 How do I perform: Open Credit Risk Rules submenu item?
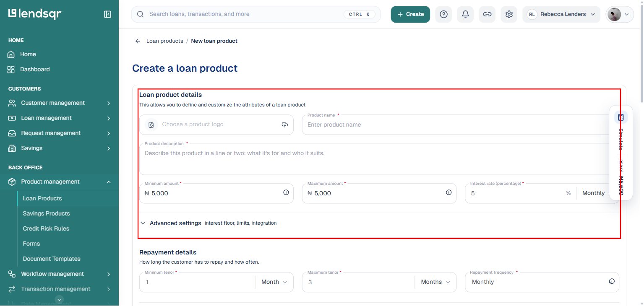click(x=46, y=229)
